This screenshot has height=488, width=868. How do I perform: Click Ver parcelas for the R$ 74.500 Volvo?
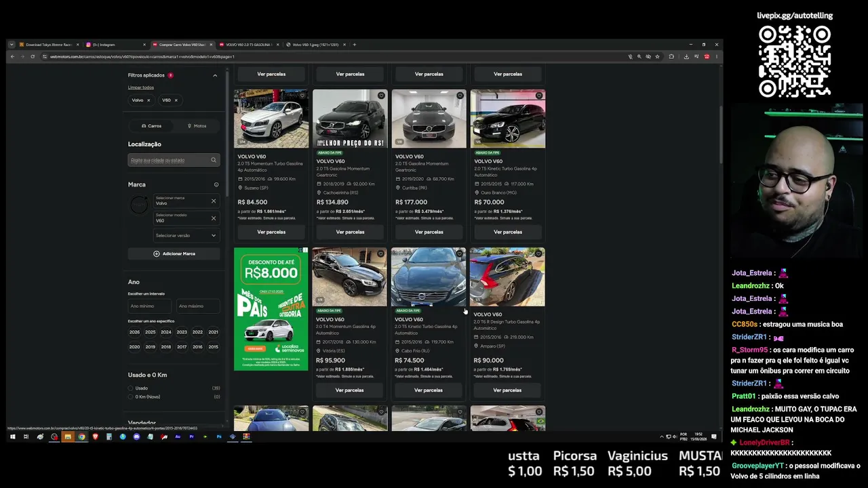(429, 390)
